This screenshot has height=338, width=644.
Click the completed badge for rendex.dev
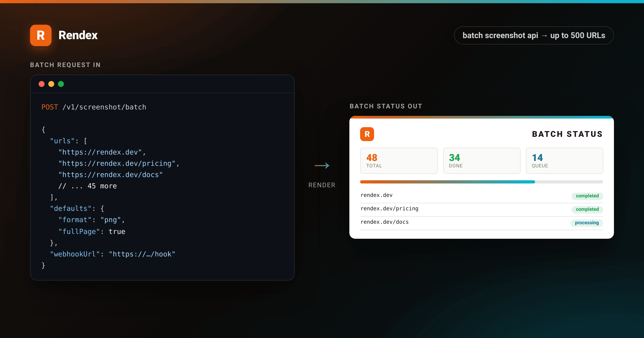pos(587,196)
